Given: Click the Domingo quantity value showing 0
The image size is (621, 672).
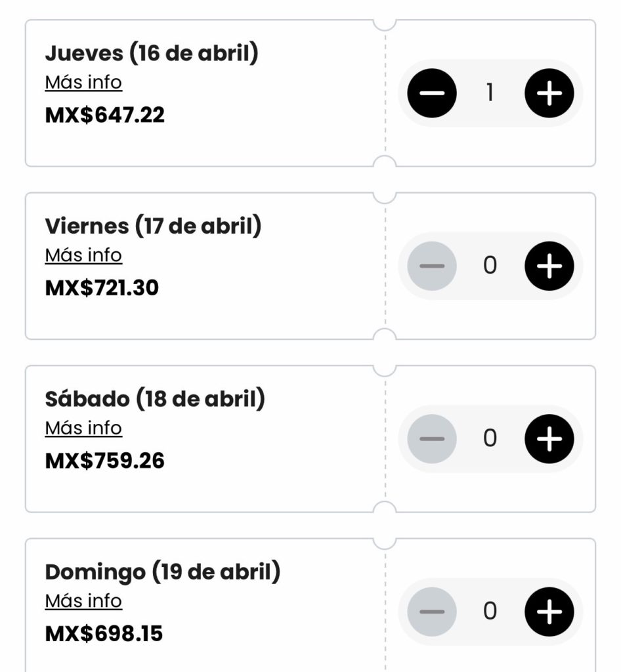Looking at the screenshot, I should point(490,612).
